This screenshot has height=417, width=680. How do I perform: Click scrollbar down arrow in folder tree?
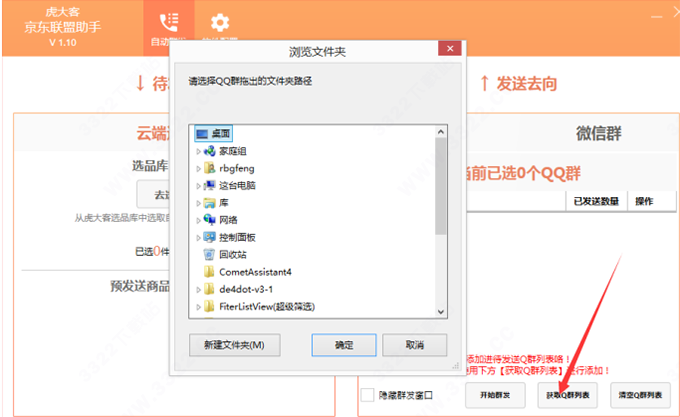click(x=441, y=312)
